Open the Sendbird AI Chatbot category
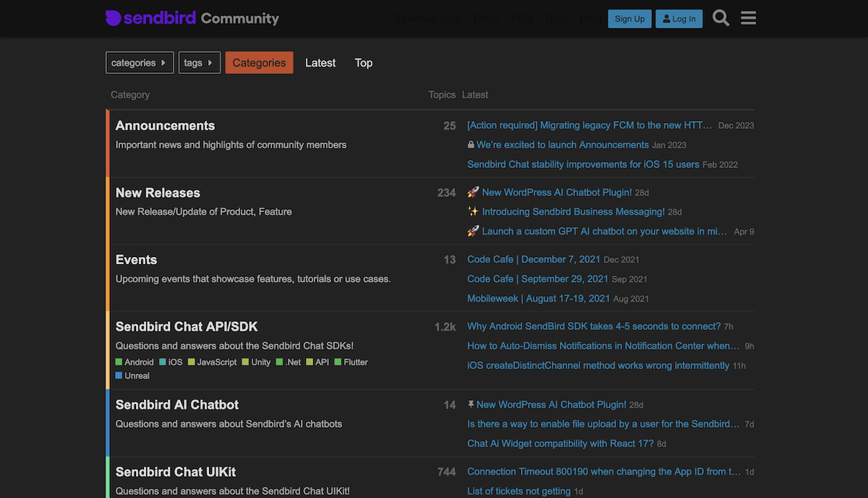 click(x=177, y=405)
